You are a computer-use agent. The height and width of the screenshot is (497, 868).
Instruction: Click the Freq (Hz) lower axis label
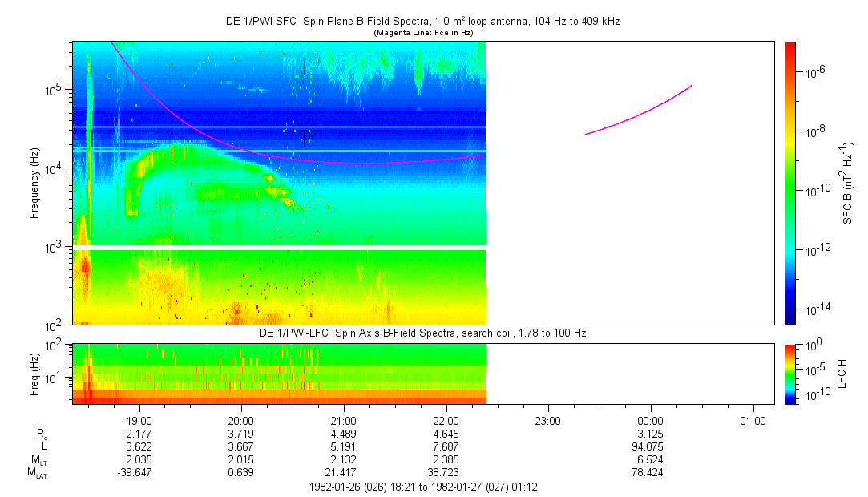(34, 374)
